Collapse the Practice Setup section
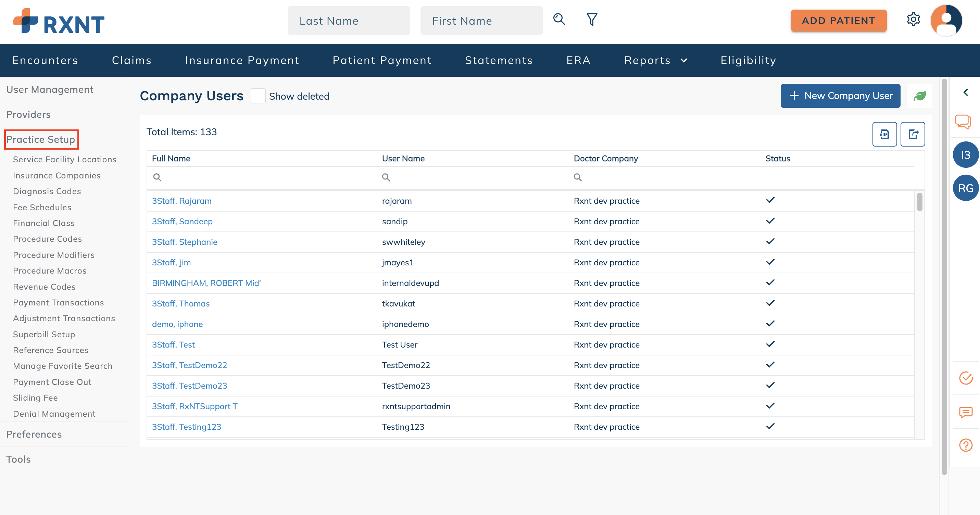 (41, 139)
